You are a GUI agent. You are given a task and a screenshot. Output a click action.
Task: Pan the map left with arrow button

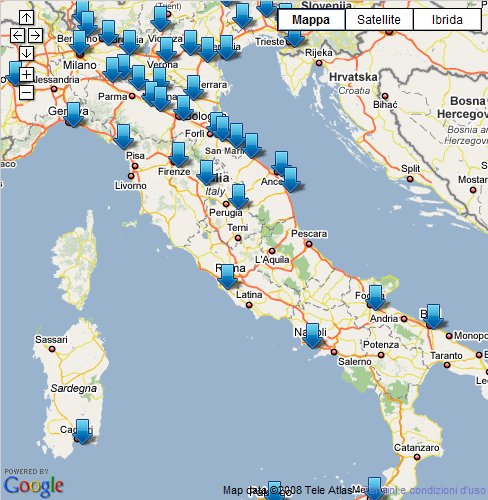click(17, 35)
